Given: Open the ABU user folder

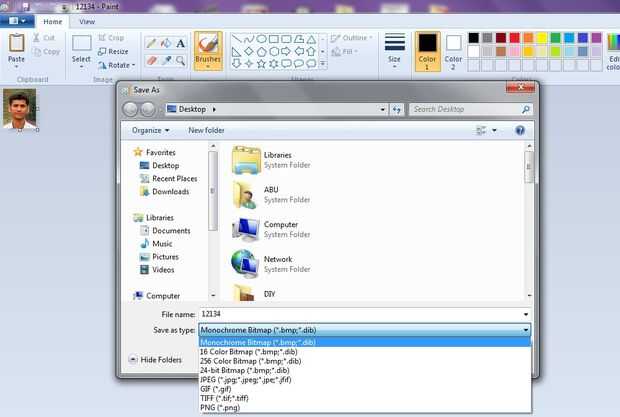Looking at the screenshot, I should [x=272, y=194].
